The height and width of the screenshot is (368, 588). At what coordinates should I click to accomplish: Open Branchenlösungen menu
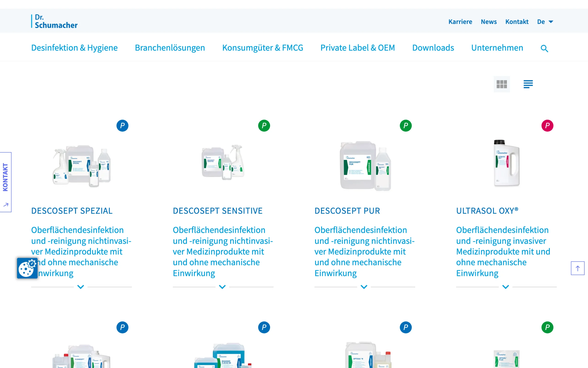point(170,48)
